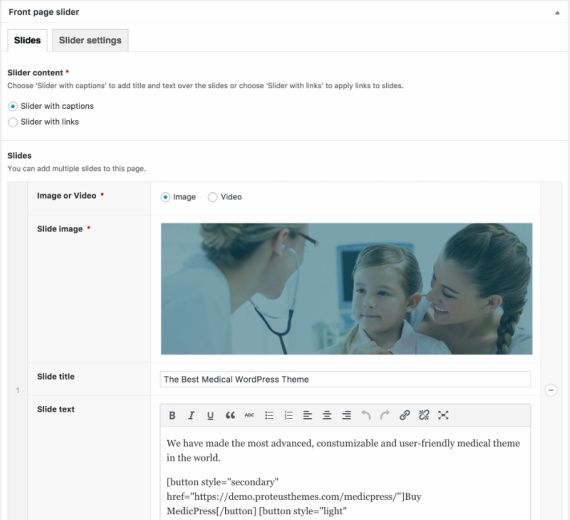Click the Slide title input field

click(x=345, y=380)
